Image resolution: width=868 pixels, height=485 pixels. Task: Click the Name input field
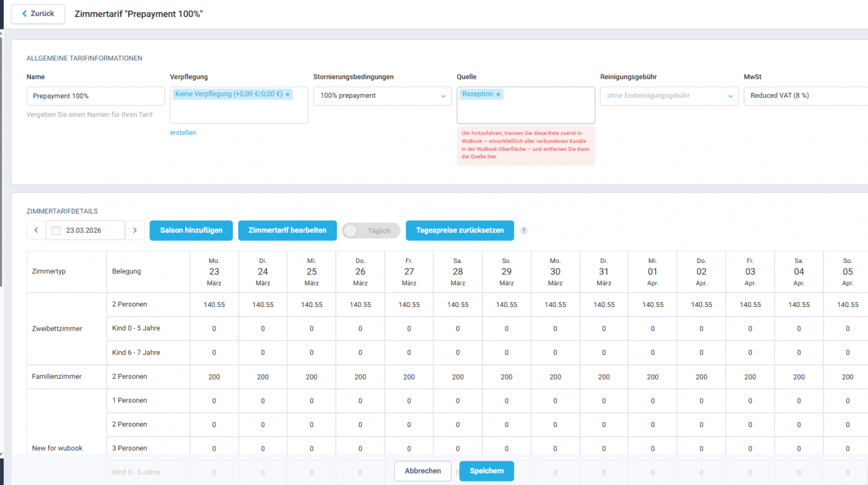coord(95,96)
